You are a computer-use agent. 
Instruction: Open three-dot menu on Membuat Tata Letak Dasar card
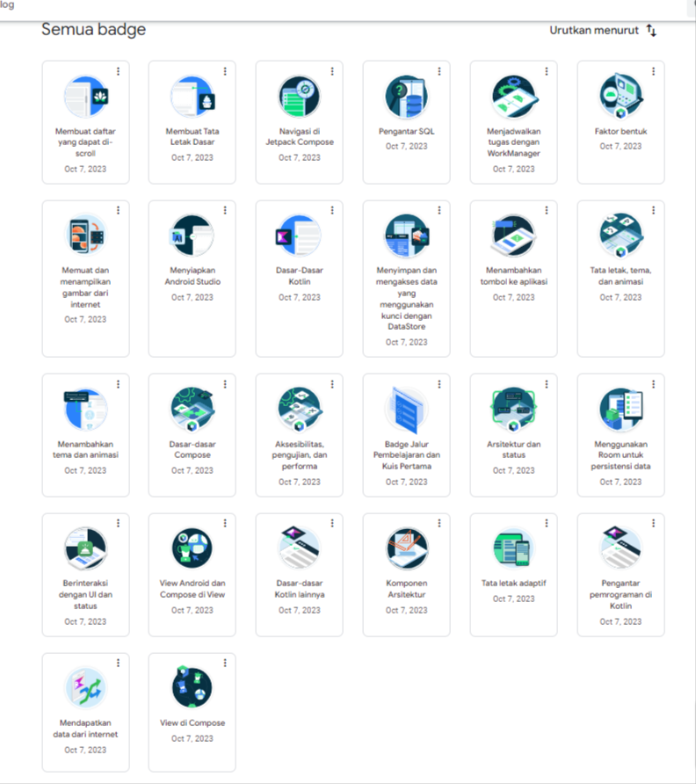click(225, 71)
